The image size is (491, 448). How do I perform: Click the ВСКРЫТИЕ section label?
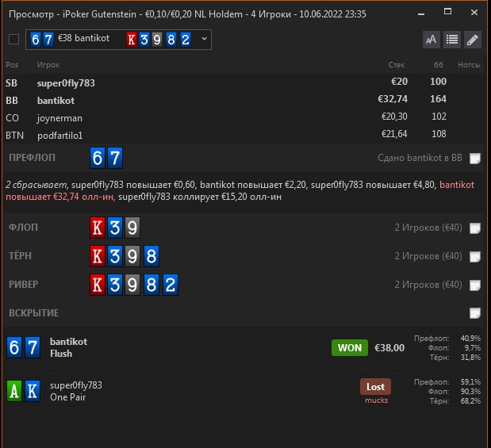tap(34, 312)
